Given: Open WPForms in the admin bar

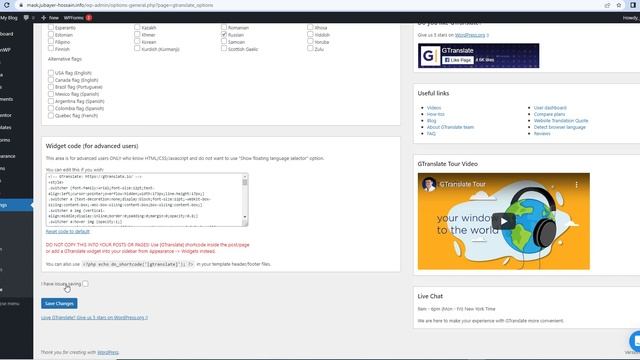Looking at the screenshot, I should (x=73, y=18).
